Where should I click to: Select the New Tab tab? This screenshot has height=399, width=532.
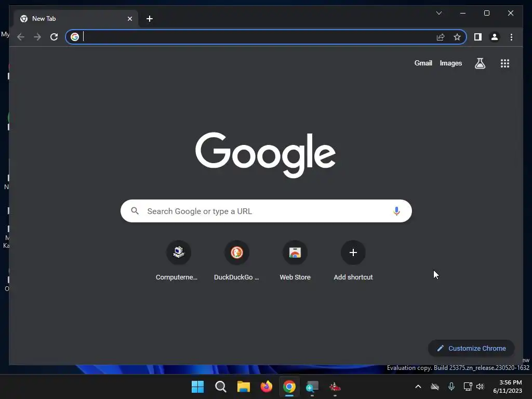point(76,19)
